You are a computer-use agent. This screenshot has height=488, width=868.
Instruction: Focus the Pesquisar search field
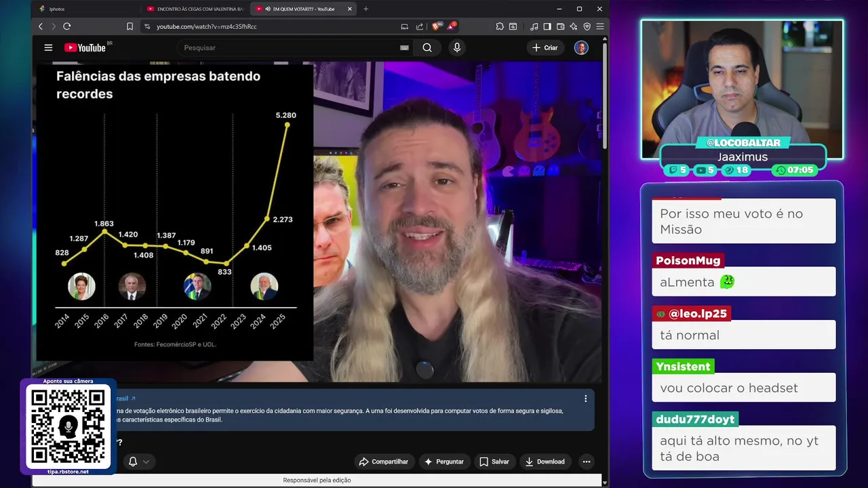[296, 47]
